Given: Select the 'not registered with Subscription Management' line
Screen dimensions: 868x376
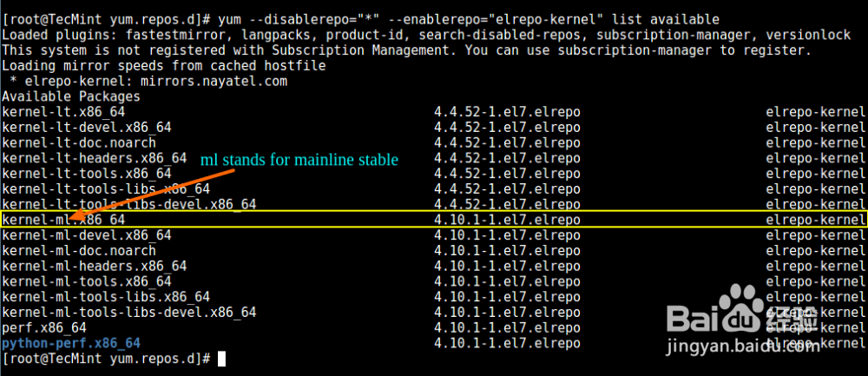Looking at the screenshot, I should pyautogui.click(x=407, y=51).
